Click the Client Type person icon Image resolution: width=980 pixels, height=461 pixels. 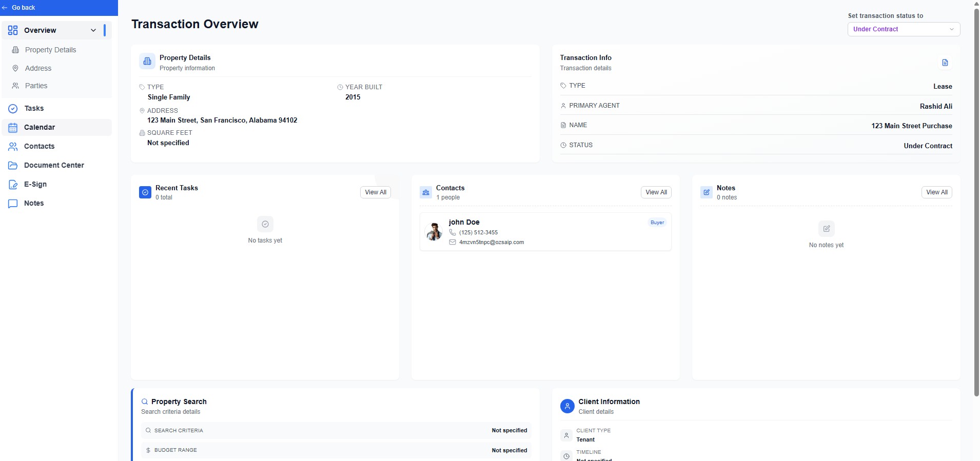pos(566,435)
